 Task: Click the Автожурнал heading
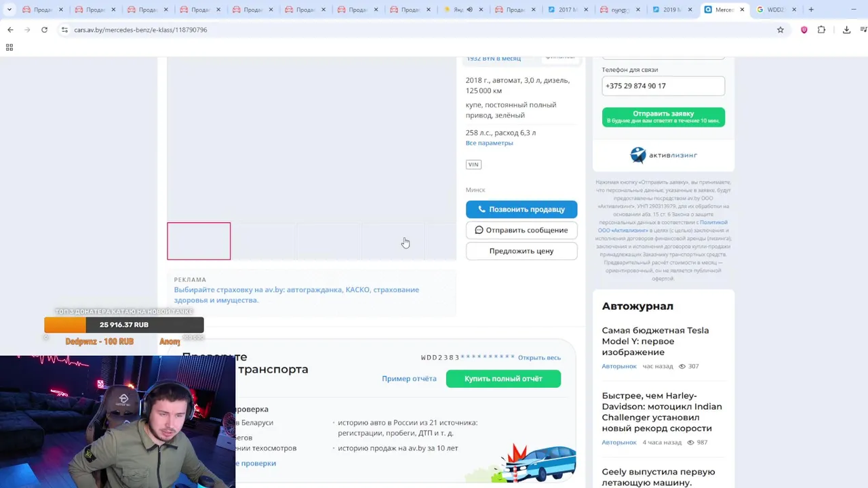[x=637, y=306]
